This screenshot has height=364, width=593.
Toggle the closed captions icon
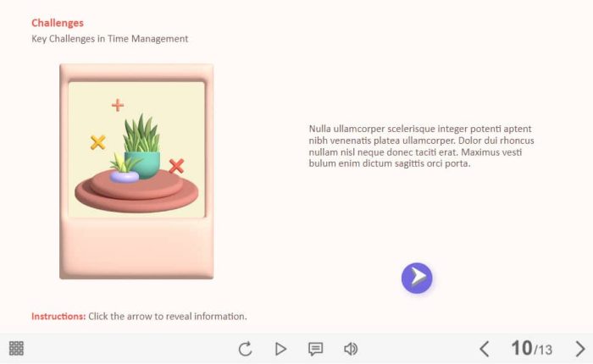[315, 349]
